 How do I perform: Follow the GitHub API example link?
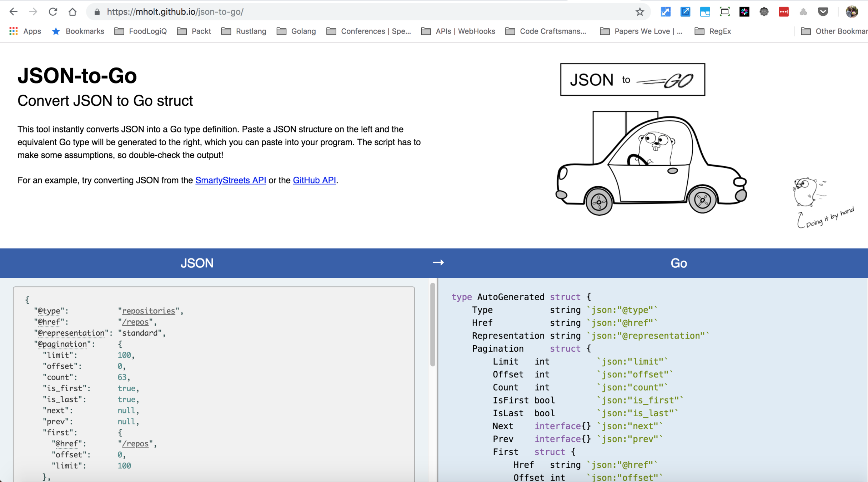click(x=314, y=180)
